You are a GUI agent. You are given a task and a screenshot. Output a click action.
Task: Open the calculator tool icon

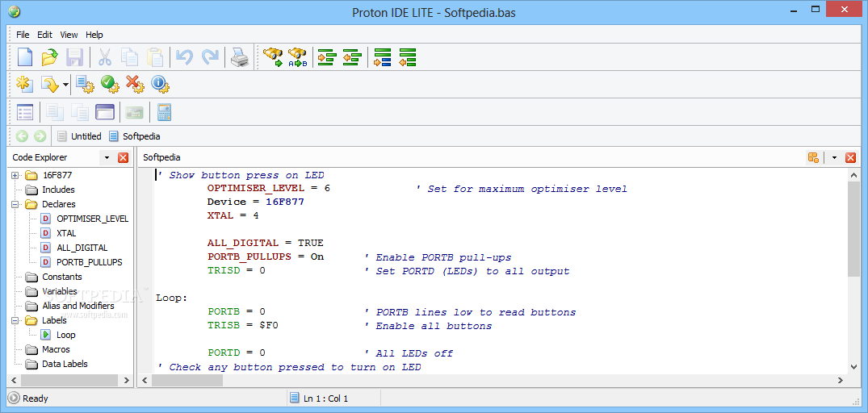[x=164, y=111]
